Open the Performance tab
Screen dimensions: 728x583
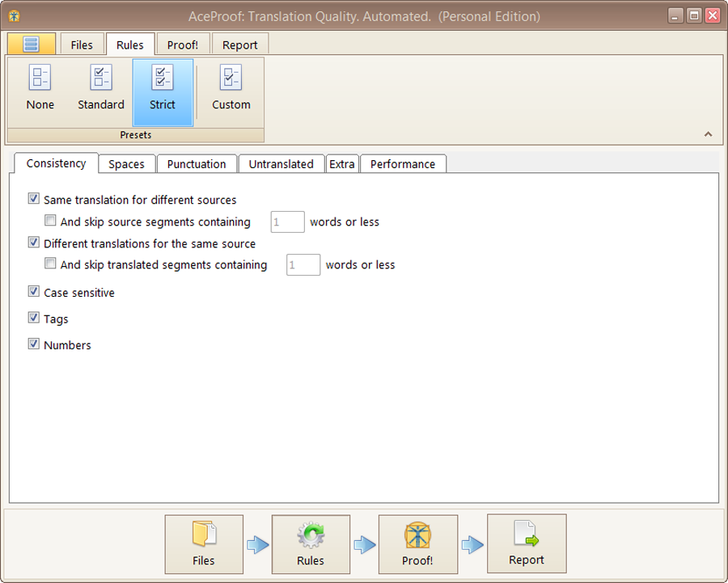tap(402, 164)
